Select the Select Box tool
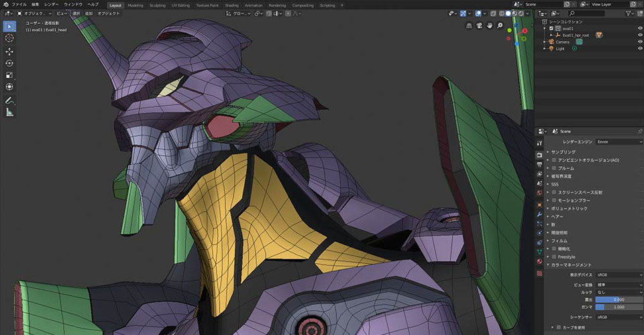The height and width of the screenshot is (335, 644). point(9,26)
